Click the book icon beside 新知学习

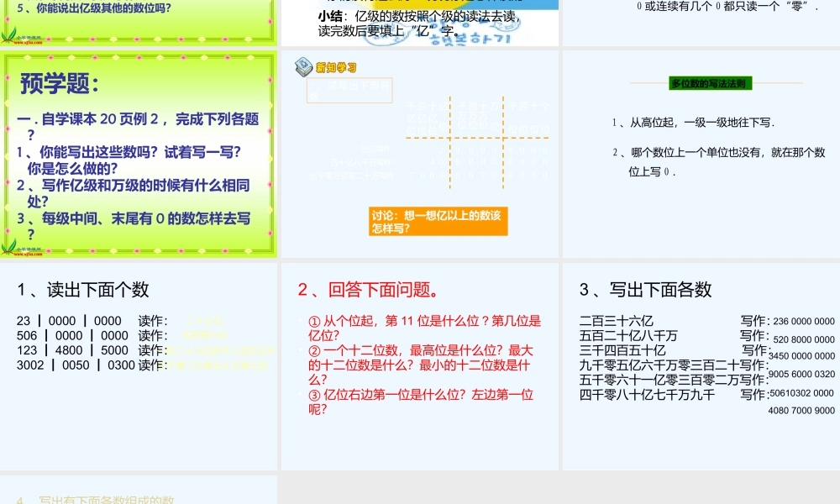[303, 67]
